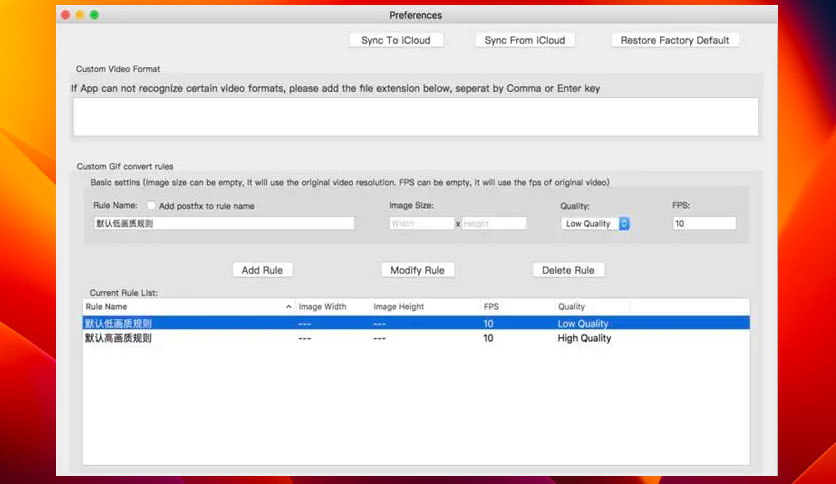Image resolution: width=836 pixels, height=484 pixels.
Task: Click the Sync To iCloud button
Action: (x=396, y=41)
